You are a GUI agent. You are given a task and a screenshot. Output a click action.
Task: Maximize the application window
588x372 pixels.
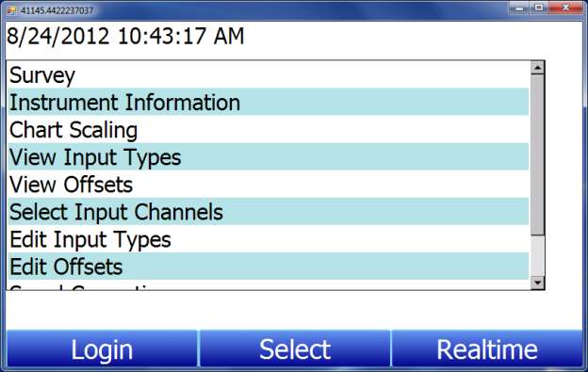pos(539,8)
